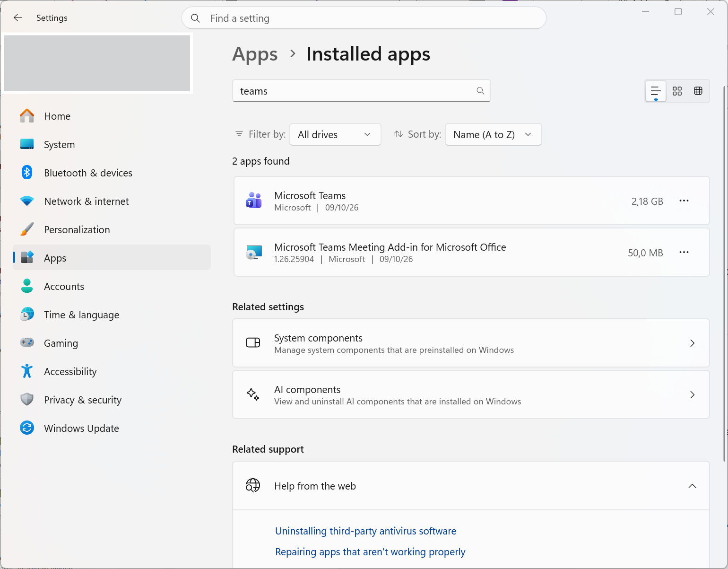Open more options for Teams Meeting Add-in
The width and height of the screenshot is (728, 569).
[684, 253]
